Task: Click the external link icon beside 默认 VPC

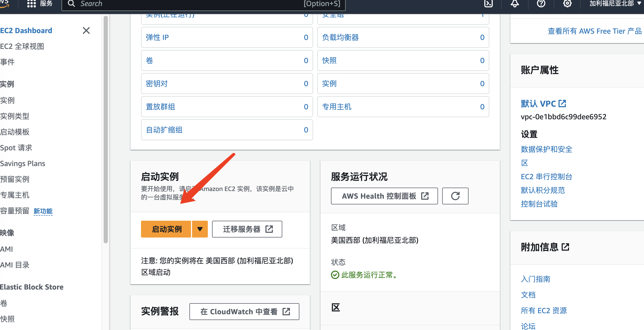Action: coord(562,104)
